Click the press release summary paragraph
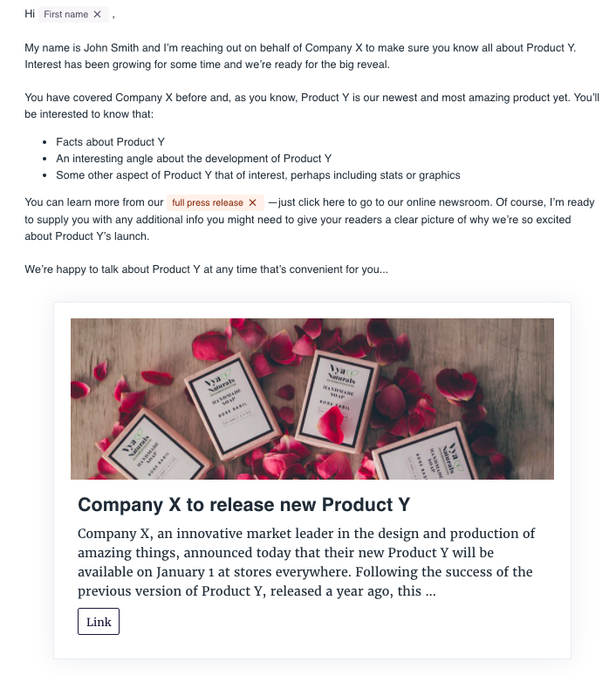This screenshot has height=675, width=616. (305, 562)
